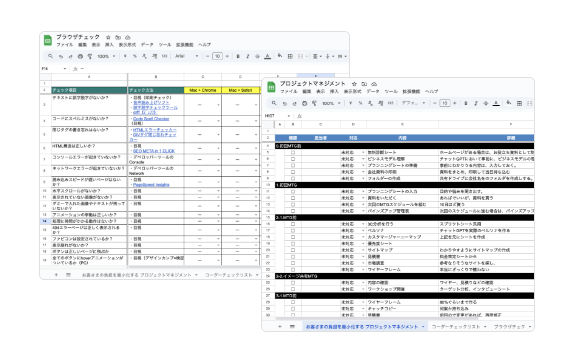The width and height of the screenshot is (573, 362).
Task: Click the print icon in ブラウザチェック toolbar
Action: point(80,56)
